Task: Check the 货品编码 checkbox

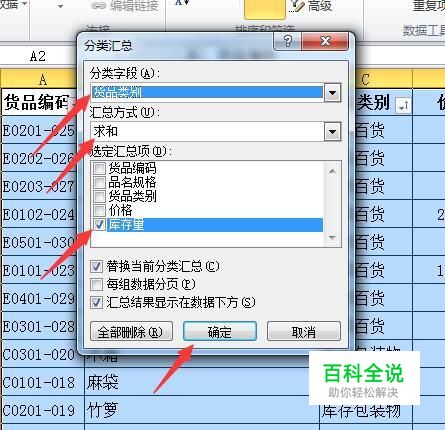Action: click(x=99, y=168)
